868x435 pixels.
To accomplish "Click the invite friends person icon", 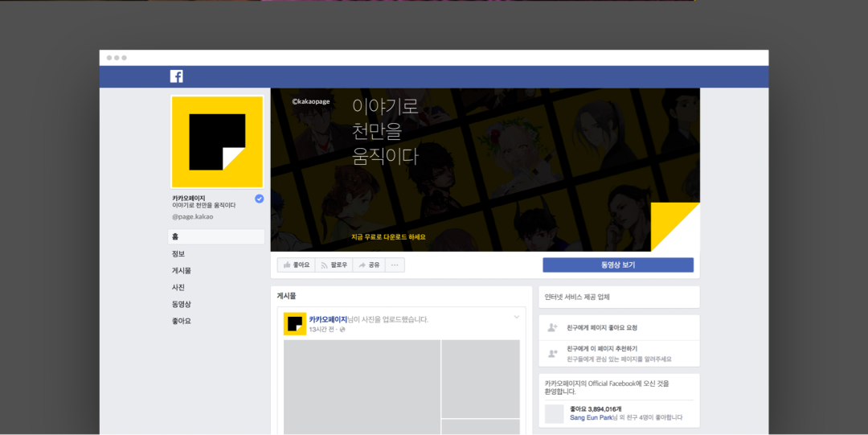I will 552,328.
